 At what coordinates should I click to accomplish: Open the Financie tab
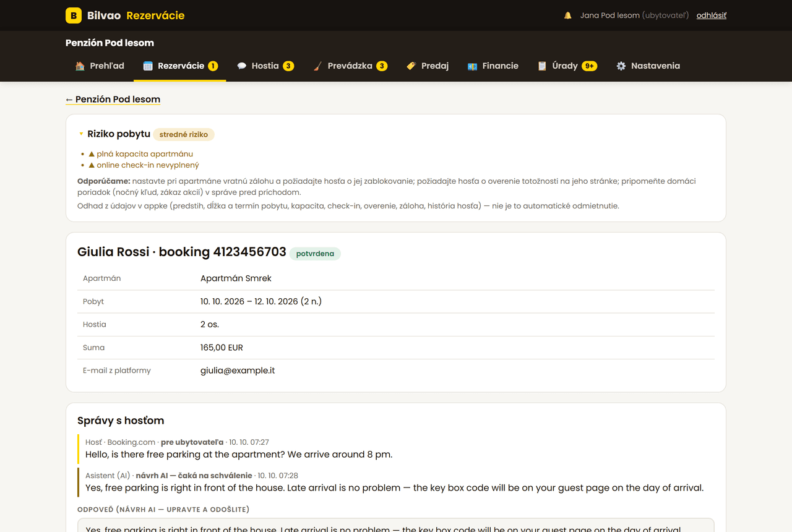[493, 66]
